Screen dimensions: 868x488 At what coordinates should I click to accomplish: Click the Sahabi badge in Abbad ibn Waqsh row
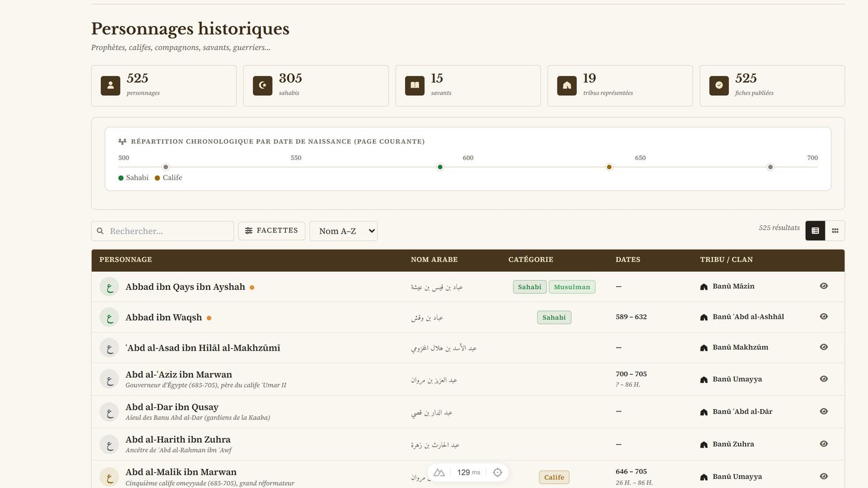tap(554, 318)
